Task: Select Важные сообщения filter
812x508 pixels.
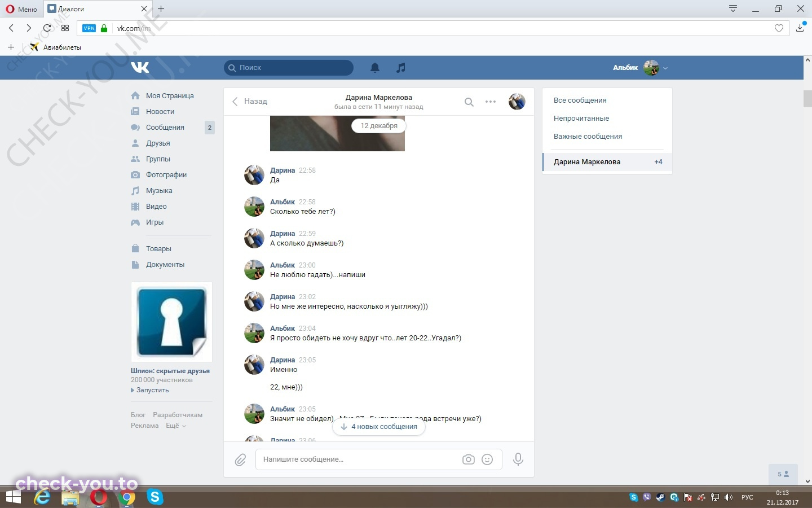Action: click(x=588, y=137)
